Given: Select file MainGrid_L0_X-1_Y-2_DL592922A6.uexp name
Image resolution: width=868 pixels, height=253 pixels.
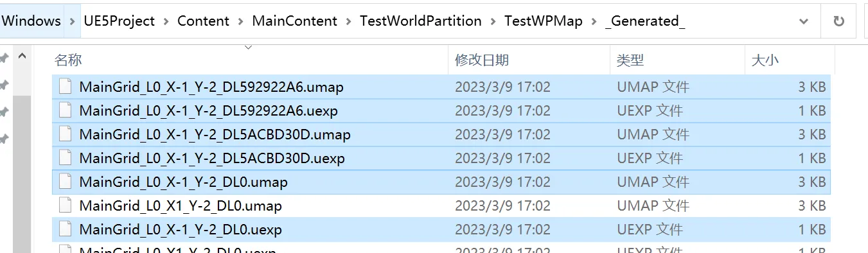Looking at the screenshot, I should pyautogui.click(x=208, y=110).
